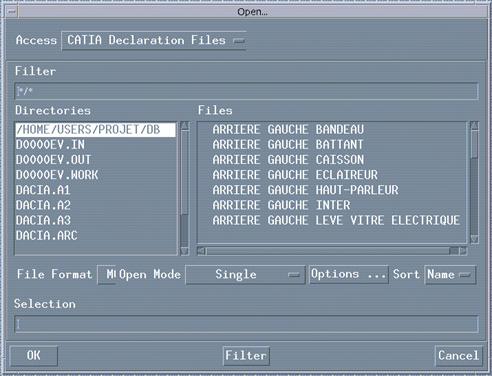Click Files list scroll up arrow
Image resolution: width=492 pixels, height=376 pixels.
click(x=474, y=126)
